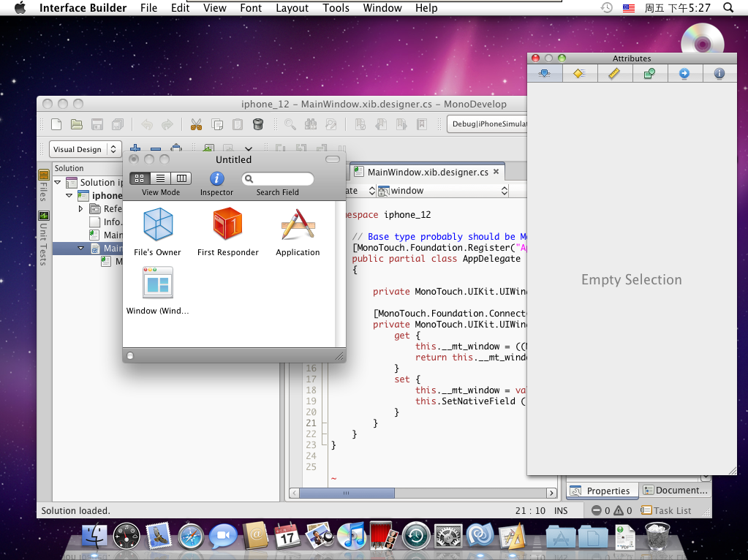Click the Task List button in status bar
Image resolution: width=748 pixels, height=560 pixels.
666,510
